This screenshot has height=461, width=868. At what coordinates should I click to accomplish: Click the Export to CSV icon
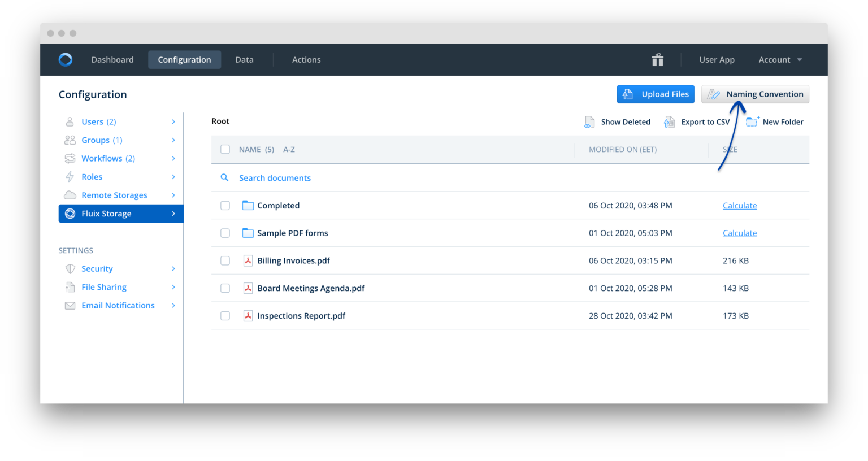pos(670,121)
